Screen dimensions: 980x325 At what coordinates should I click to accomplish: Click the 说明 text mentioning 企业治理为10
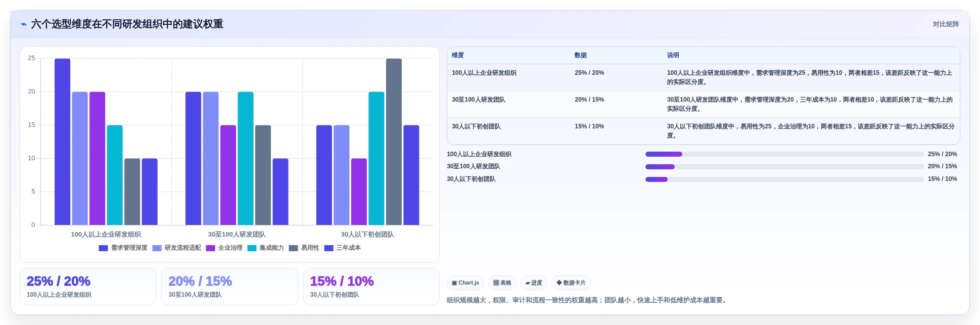pyautogui.click(x=810, y=131)
